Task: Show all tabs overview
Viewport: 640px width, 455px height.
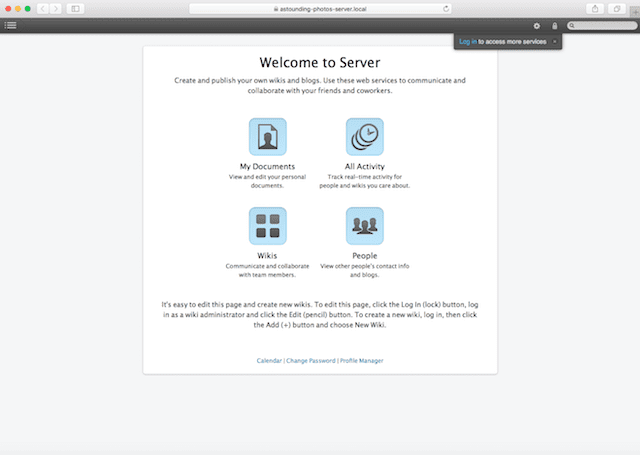Action: (616, 8)
